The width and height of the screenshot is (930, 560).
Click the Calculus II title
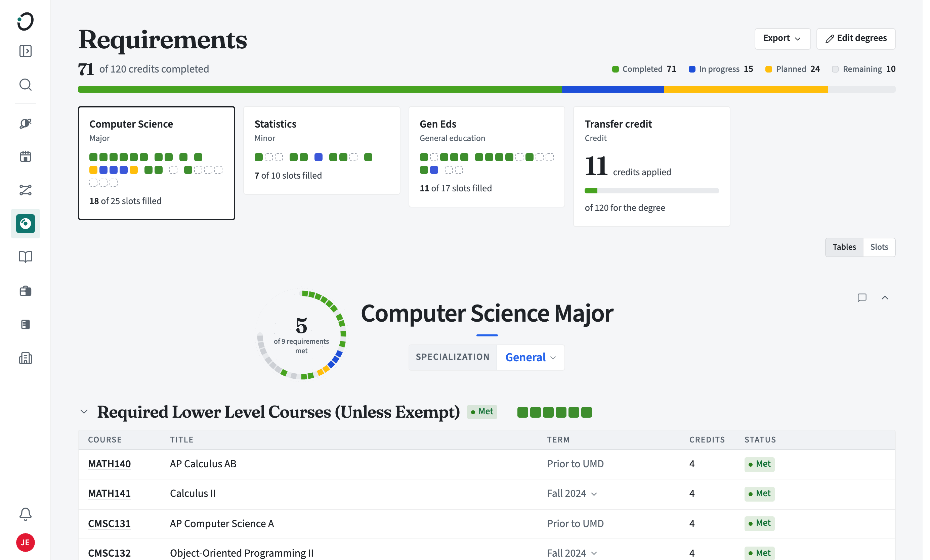[193, 493]
